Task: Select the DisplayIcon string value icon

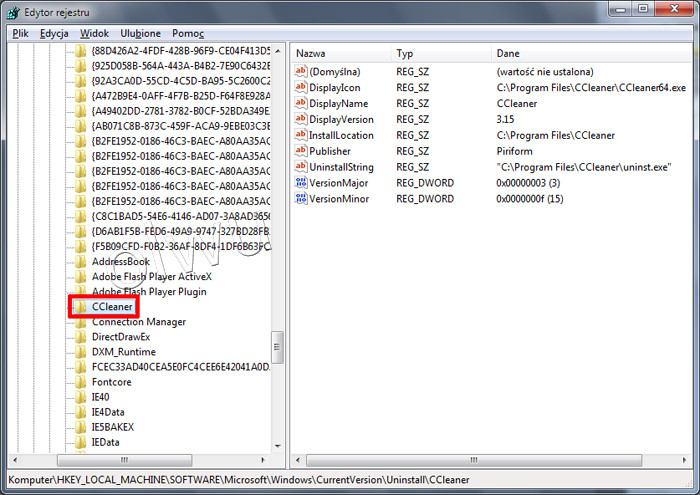Action: 301,87
